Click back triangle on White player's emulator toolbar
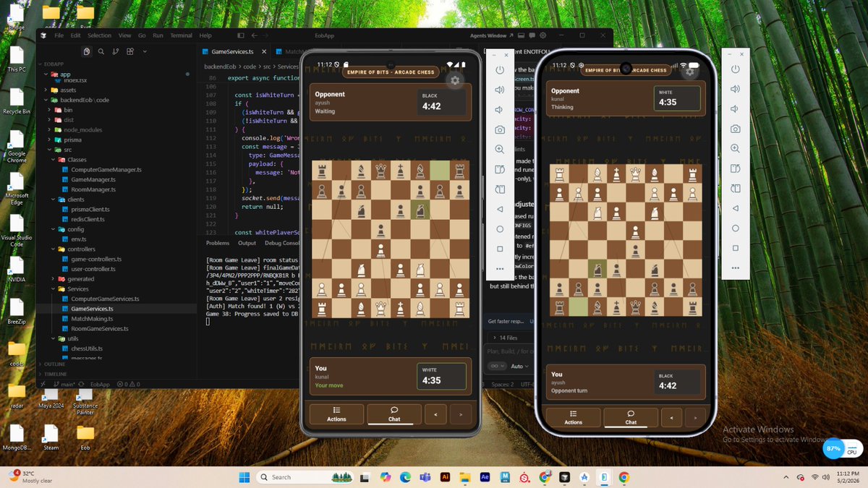The width and height of the screenshot is (868, 488). pyautogui.click(x=500, y=209)
